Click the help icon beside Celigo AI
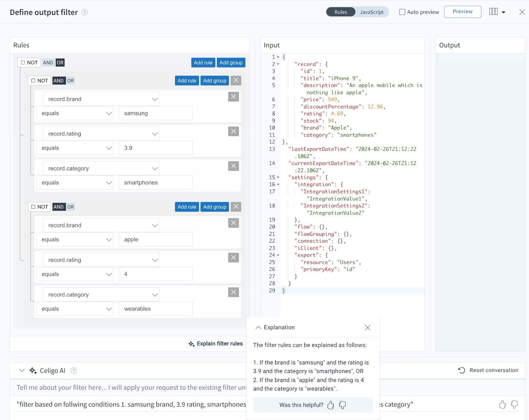Screen dimensions: 529x420 tap(74, 370)
